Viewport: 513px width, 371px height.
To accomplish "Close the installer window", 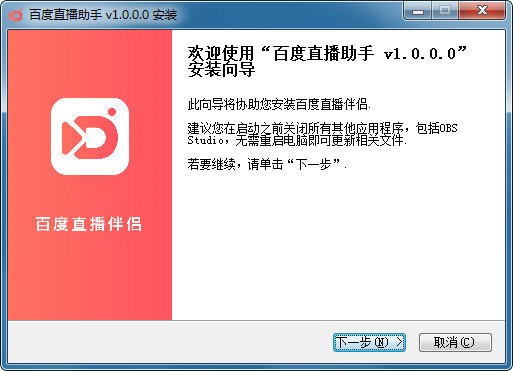I will pyautogui.click(x=483, y=10).
